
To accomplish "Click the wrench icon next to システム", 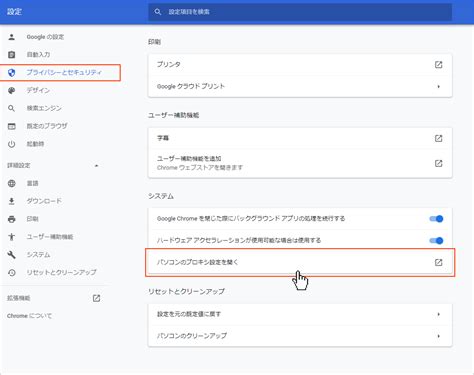I will pyautogui.click(x=12, y=255).
